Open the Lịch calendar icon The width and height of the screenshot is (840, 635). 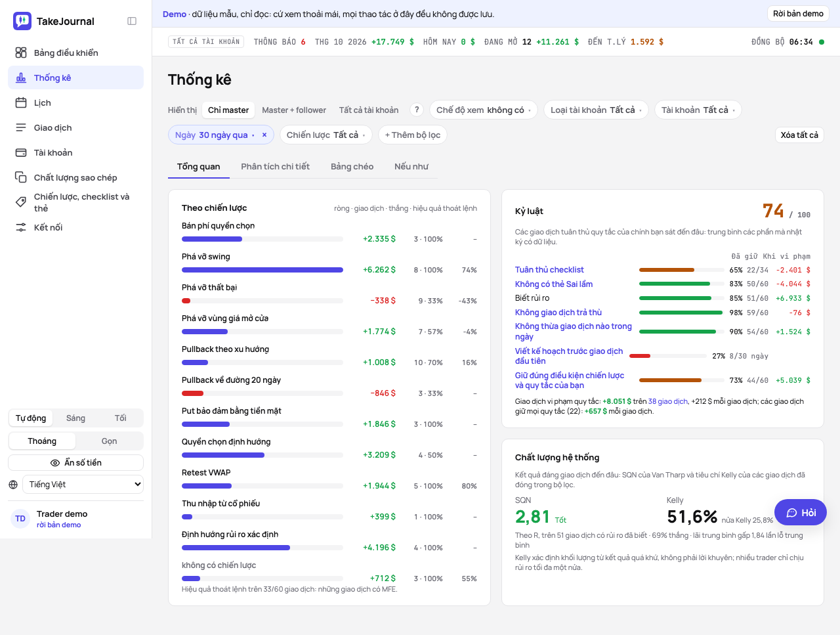(x=21, y=102)
